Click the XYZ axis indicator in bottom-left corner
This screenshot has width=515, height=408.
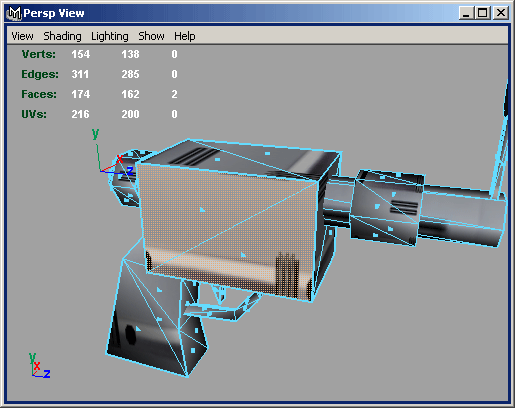[39, 366]
